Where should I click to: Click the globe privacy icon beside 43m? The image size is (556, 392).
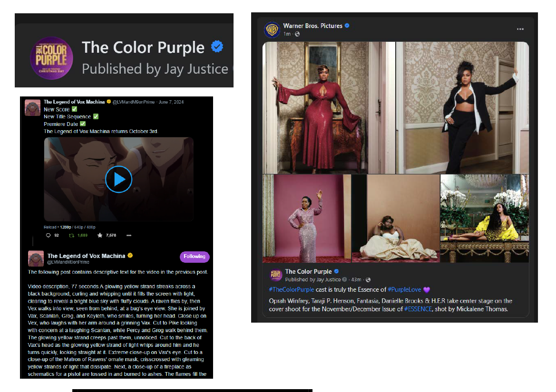tap(368, 280)
